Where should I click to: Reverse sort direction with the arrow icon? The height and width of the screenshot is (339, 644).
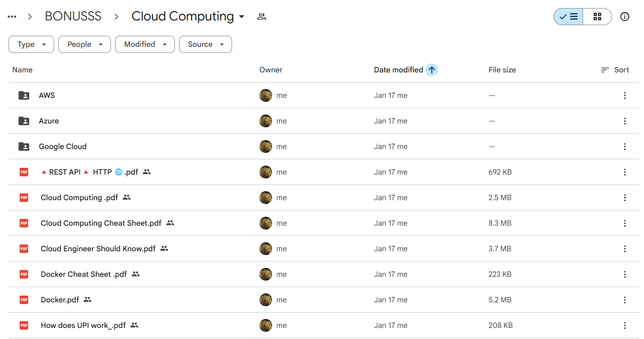tap(432, 70)
